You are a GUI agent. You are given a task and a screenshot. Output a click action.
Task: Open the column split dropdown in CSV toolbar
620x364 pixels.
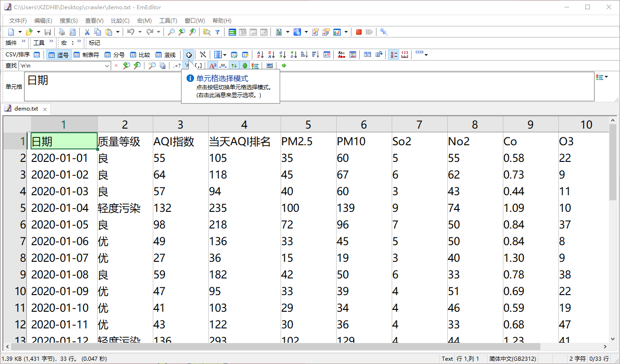point(225,55)
